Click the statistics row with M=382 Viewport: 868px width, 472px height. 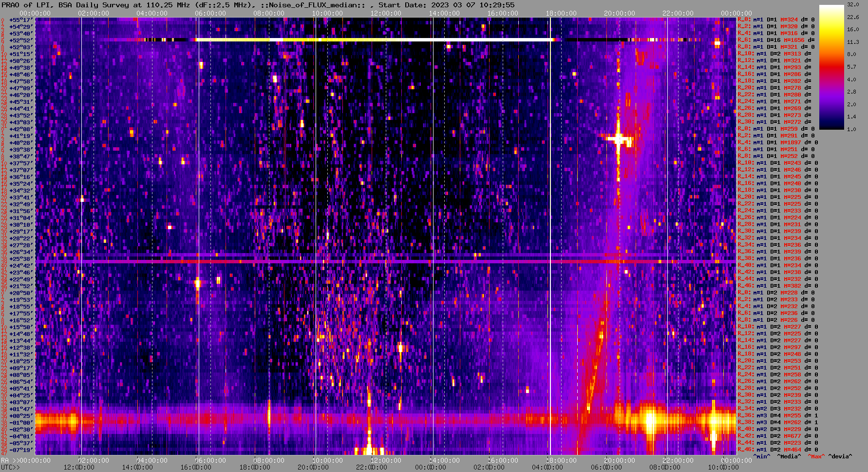pyautogui.click(x=778, y=286)
